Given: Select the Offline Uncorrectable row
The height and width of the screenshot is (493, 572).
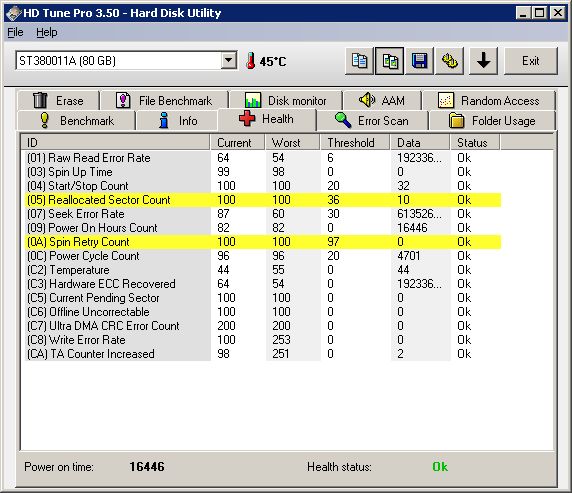Looking at the screenshot, I should [x=263, y=312].
